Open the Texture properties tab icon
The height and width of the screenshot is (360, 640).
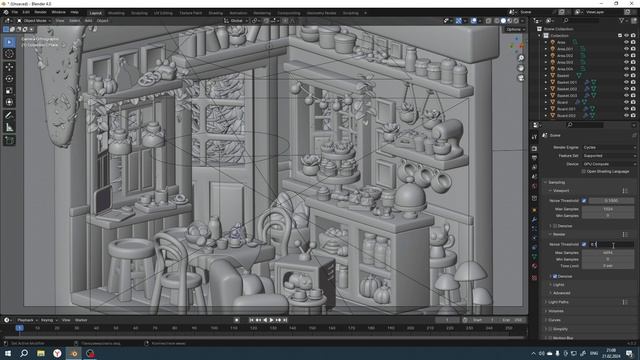tap(534, 278)
